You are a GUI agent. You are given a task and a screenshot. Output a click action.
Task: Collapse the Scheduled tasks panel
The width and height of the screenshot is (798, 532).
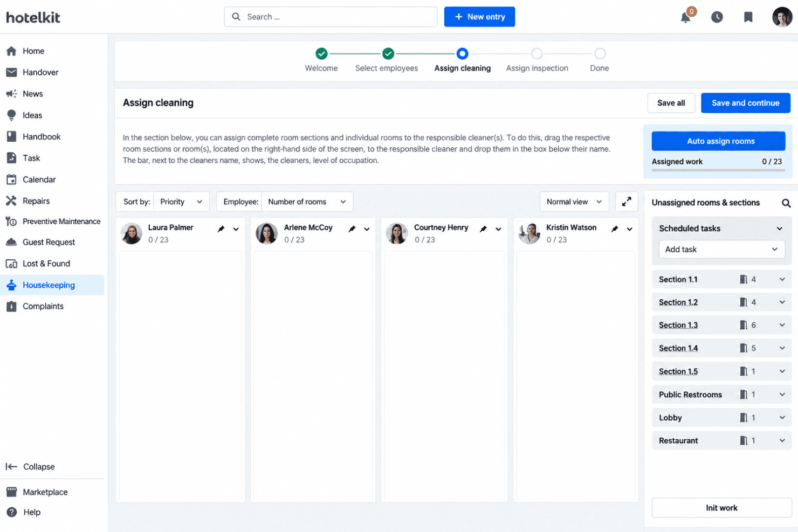[779, 229]
